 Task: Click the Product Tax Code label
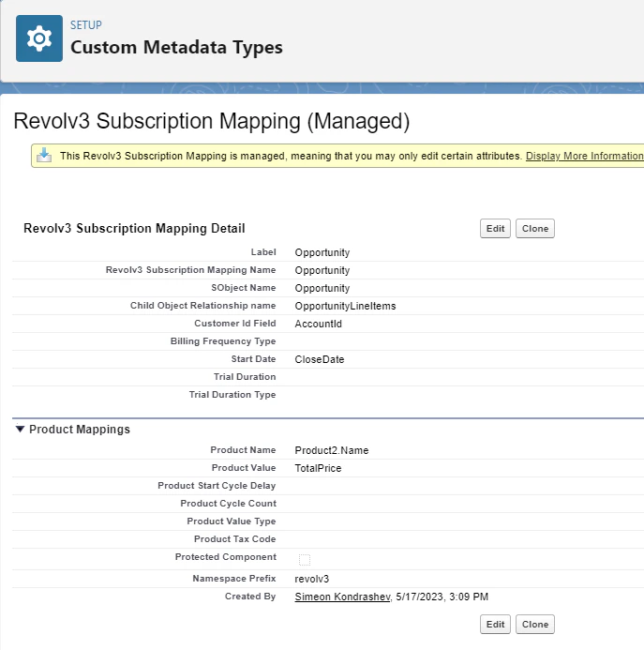point(235,539)
